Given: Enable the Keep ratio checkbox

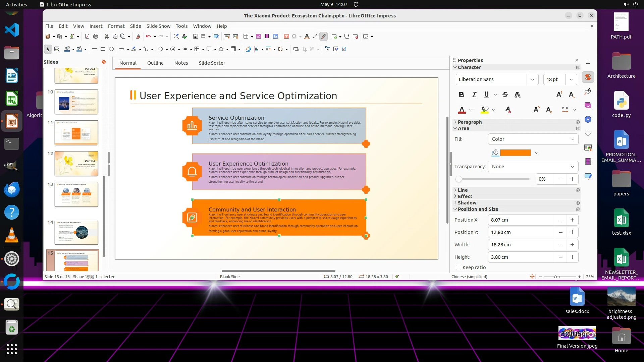Looking at the screenshot, I should (459, 267).
